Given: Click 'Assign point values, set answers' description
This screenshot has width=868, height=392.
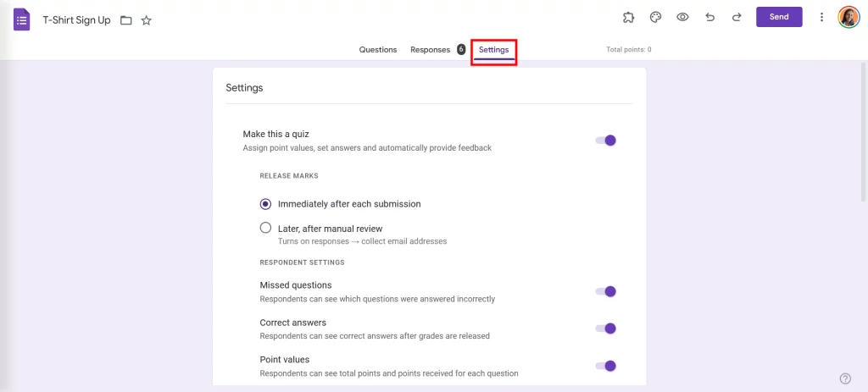Looking at the screenshot, I should pos(367,148).
